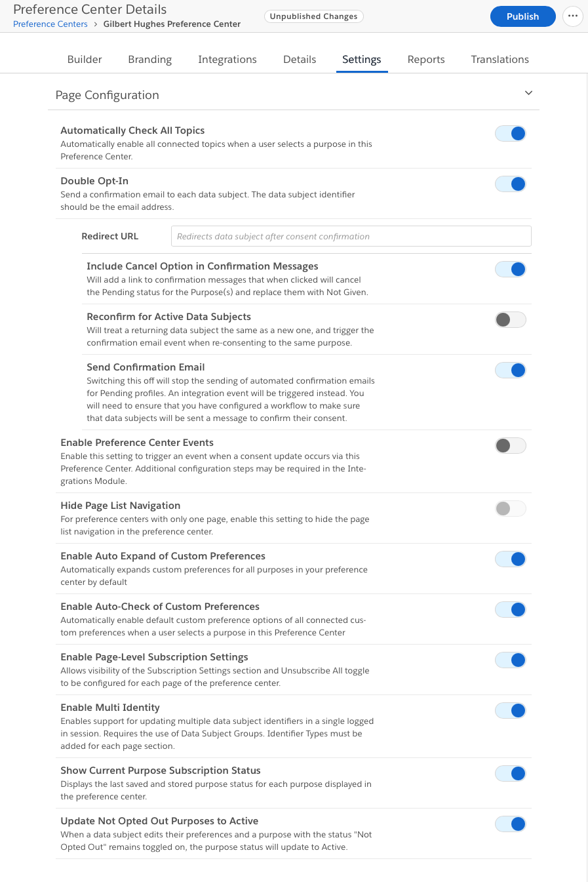Image resolution: width=588 pixels, height=882 pixels.
Task: Disable Update Not Opted Out Purposes toggle
Action: [511, 824]
